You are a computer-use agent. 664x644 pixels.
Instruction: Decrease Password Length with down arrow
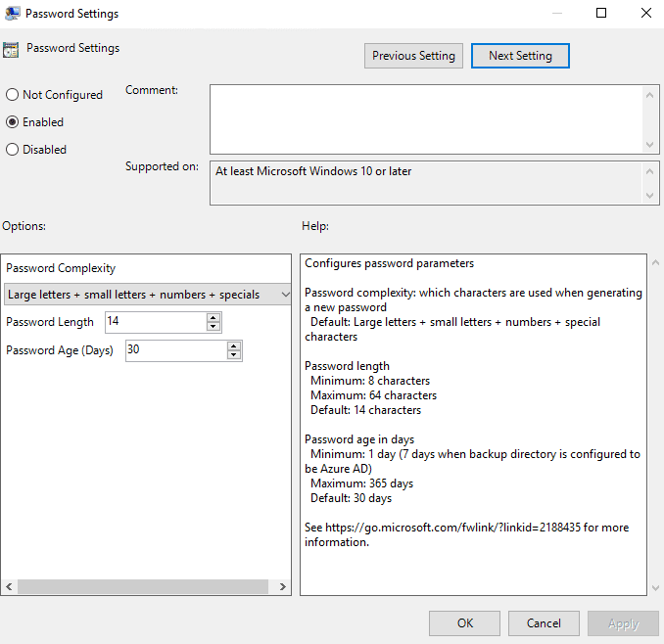[213, 327]
